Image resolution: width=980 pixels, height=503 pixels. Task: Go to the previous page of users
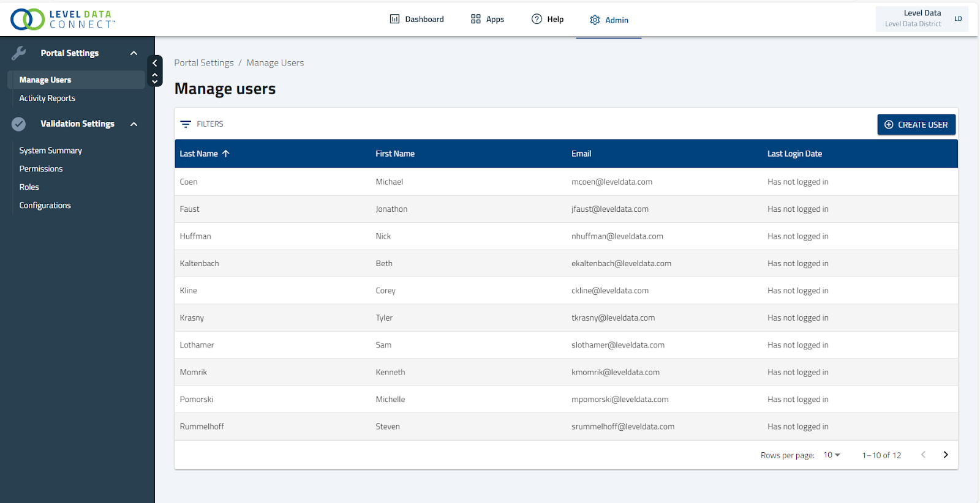(923, 455)
